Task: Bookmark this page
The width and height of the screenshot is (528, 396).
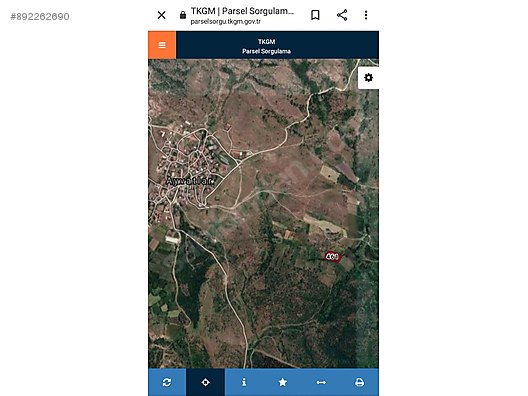Action: tap(315, 15)
